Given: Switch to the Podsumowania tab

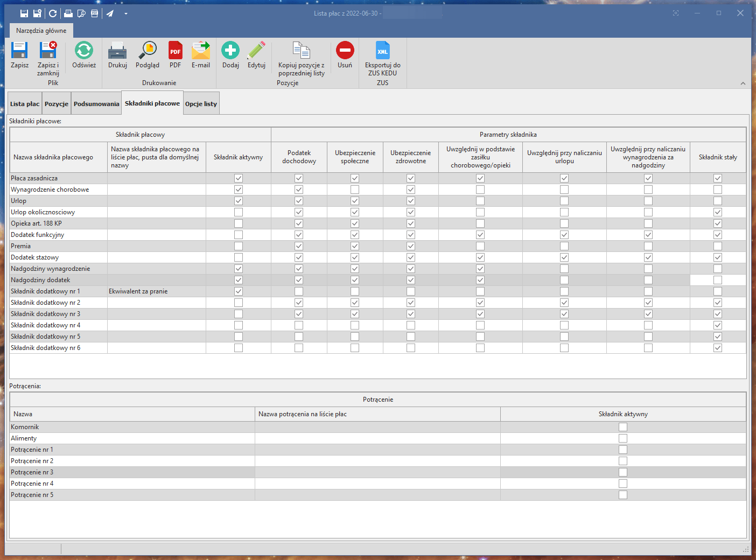Looking at the screenshot, I should (x=96, y=104).
